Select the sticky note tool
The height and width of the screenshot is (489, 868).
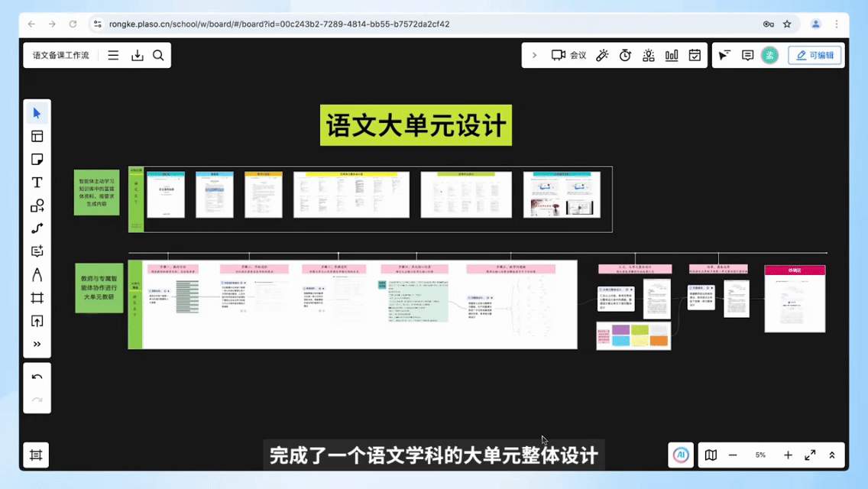click(x=37, y=160)
